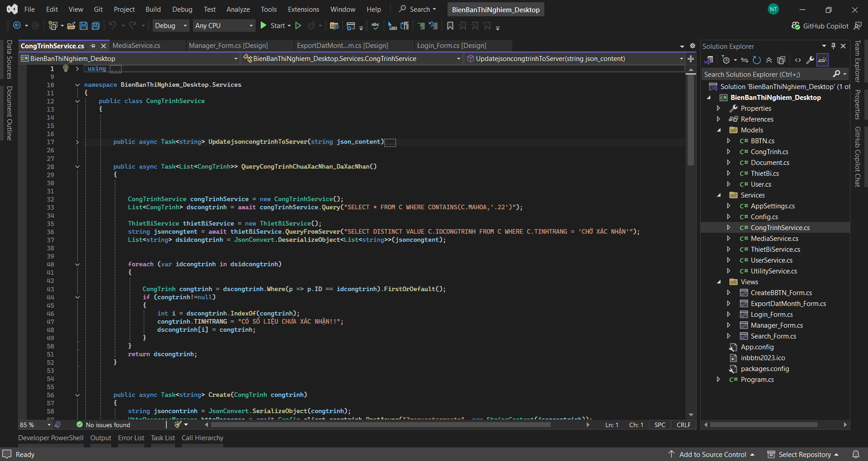868x461 pixels.
Task: Switch to the MediaService.cs tab
Action: click(x=136, y=46)
